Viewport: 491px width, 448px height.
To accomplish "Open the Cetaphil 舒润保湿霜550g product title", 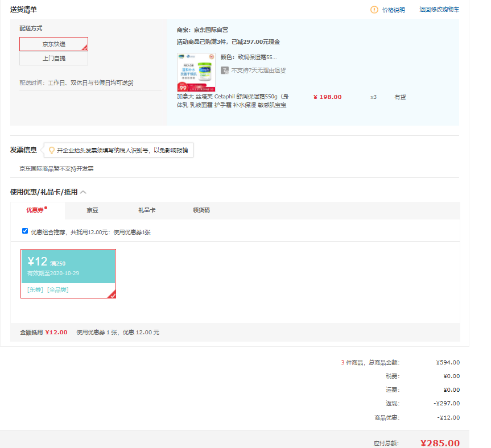I will (x=232, y=101).
